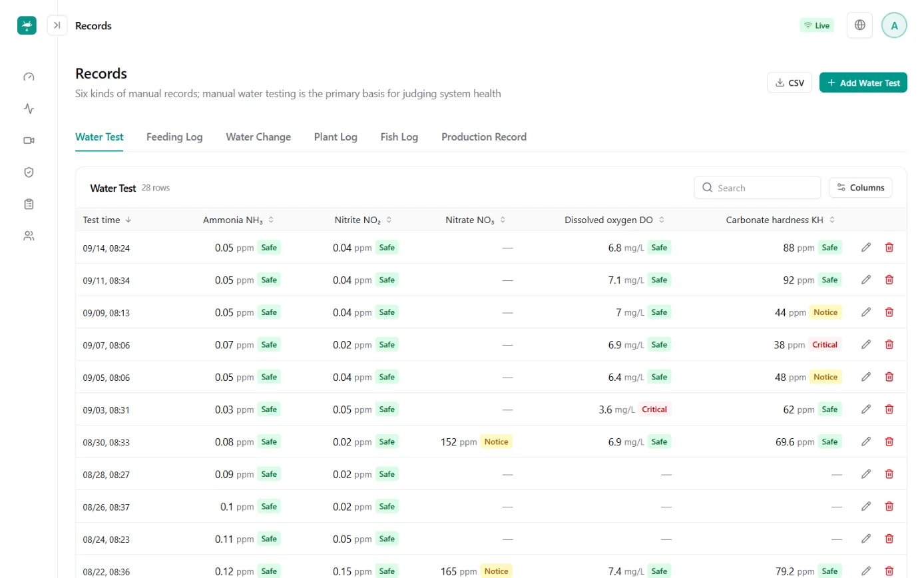Switch to the Water Change tab

[x=258, y=137]
